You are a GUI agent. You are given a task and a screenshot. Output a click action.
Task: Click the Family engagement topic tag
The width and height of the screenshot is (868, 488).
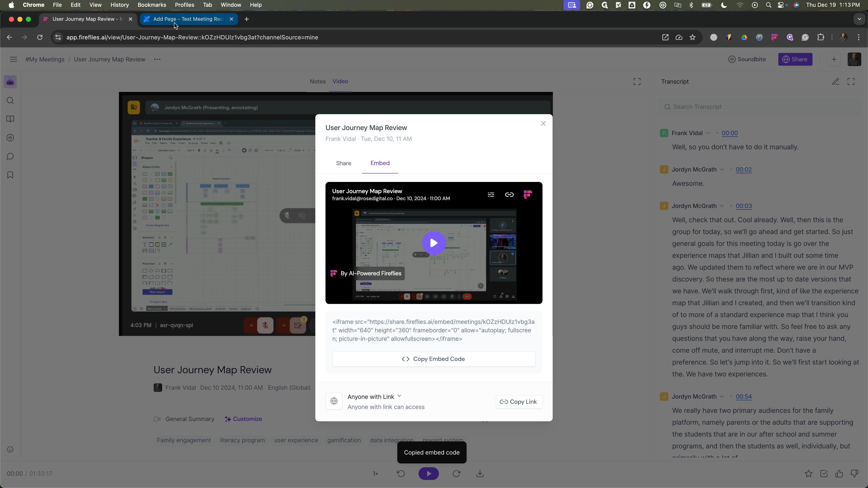(x=184, y=440)
